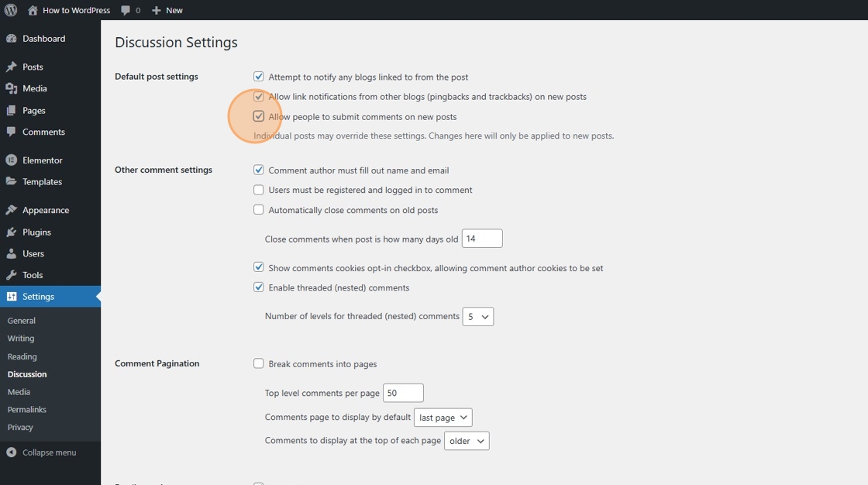This screenshot has width=868, height=485.
Task: Uncheck Allow people to submit comments
Action: (259, 116)
